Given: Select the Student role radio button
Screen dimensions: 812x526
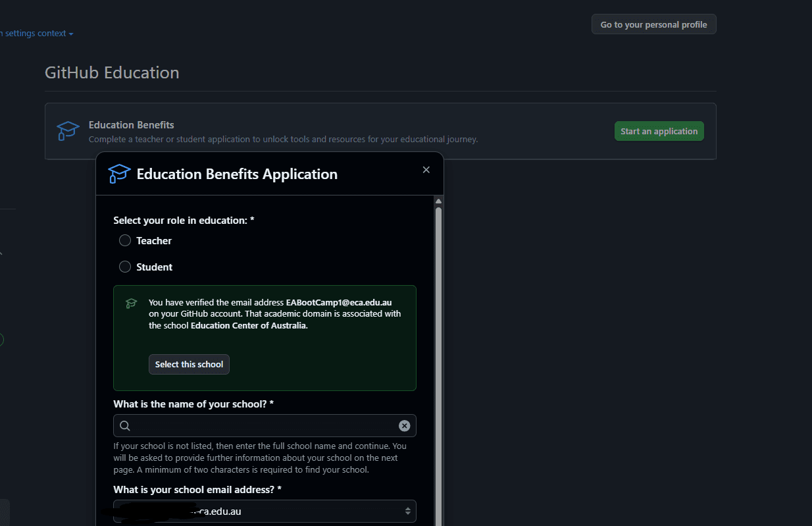Looking at the screenshot, I should coord(125,267).
